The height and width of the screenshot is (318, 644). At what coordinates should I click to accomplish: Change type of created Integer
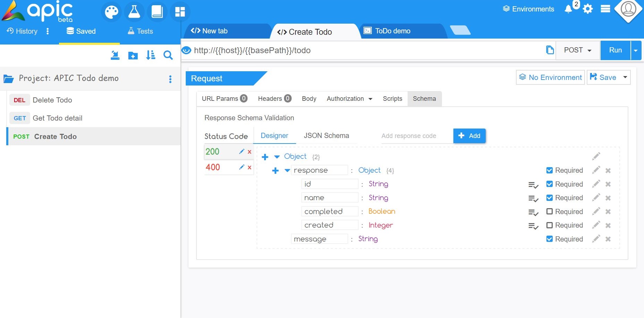(x=380, y=225)
